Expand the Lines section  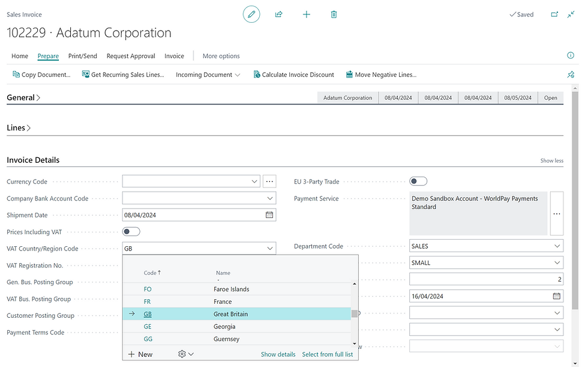coord(19,128)
